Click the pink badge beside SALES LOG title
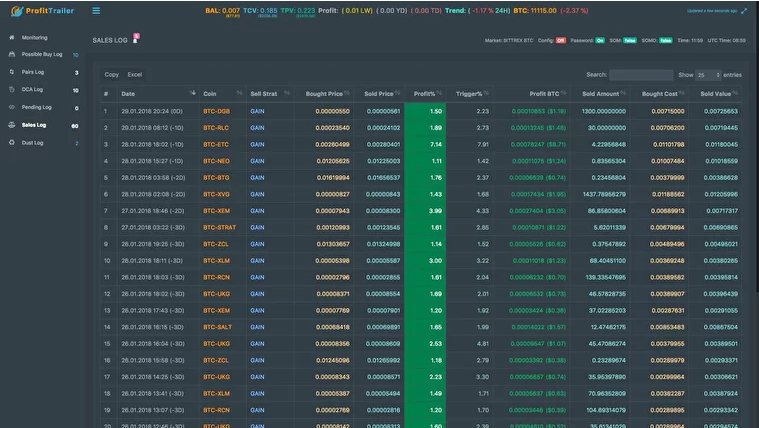759x428 pixels. [x=137, y=36]
